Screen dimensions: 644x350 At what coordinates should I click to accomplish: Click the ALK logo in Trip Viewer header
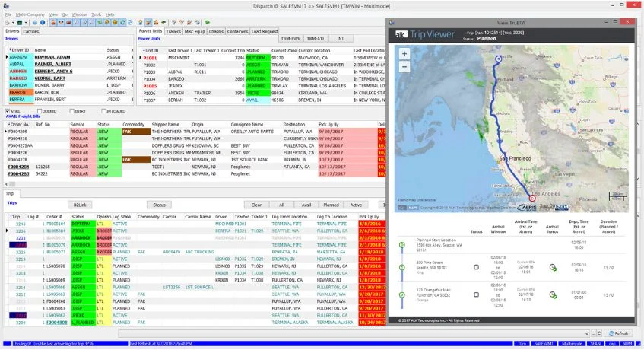tap(401, 34)
